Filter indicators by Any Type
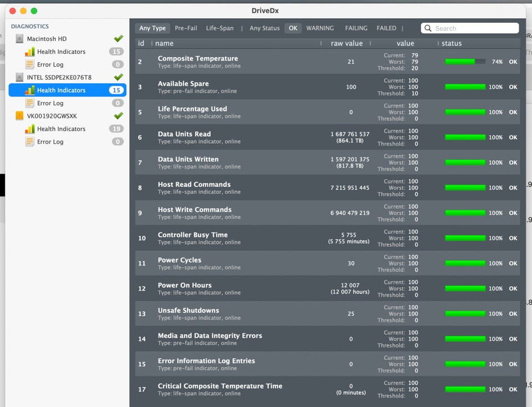Image resolution: width=532 pixels, height=407 pixels. tap(152, 28)
